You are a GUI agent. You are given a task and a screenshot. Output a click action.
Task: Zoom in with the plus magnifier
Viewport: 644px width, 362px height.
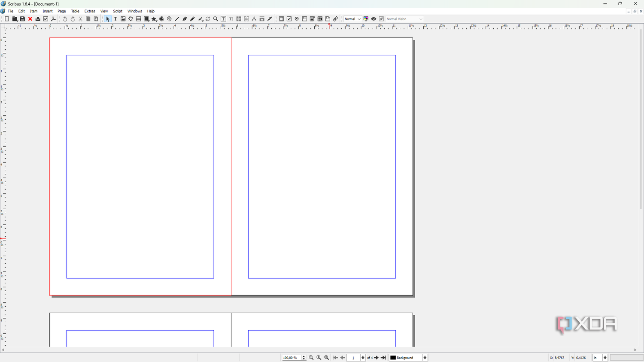pyautogui.click(x=327, y=358)
